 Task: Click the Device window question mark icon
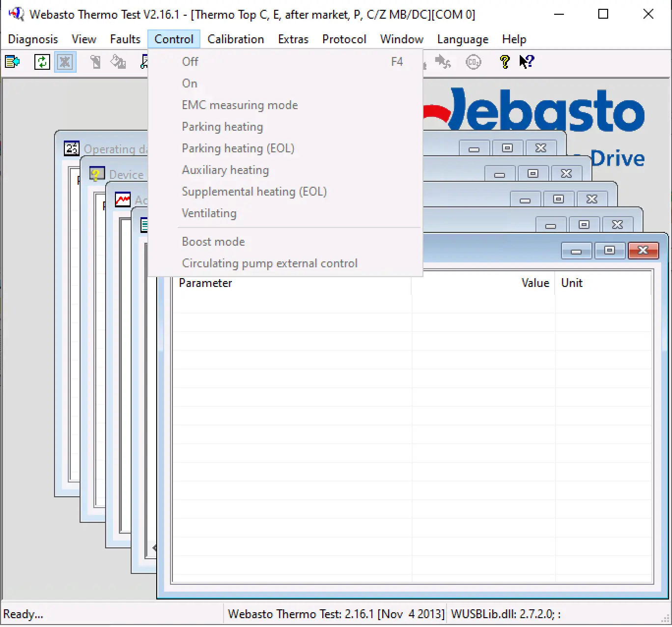97,174
